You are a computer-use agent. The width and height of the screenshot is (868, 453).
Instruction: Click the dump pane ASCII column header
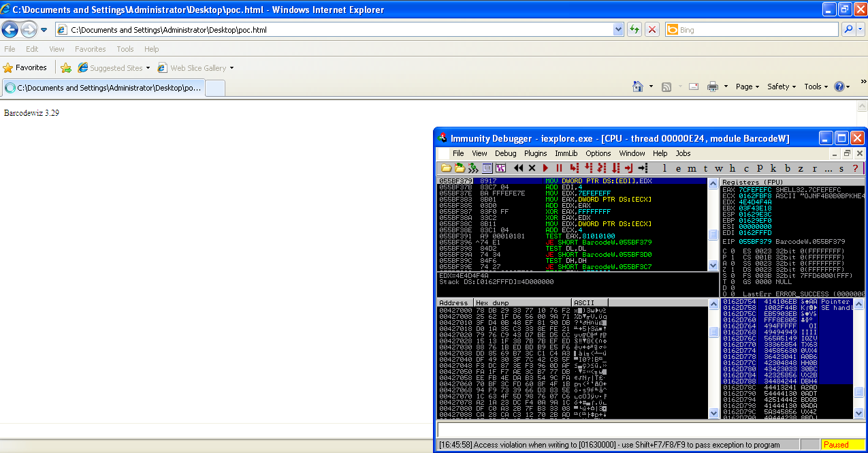click(x=590, y=302)
